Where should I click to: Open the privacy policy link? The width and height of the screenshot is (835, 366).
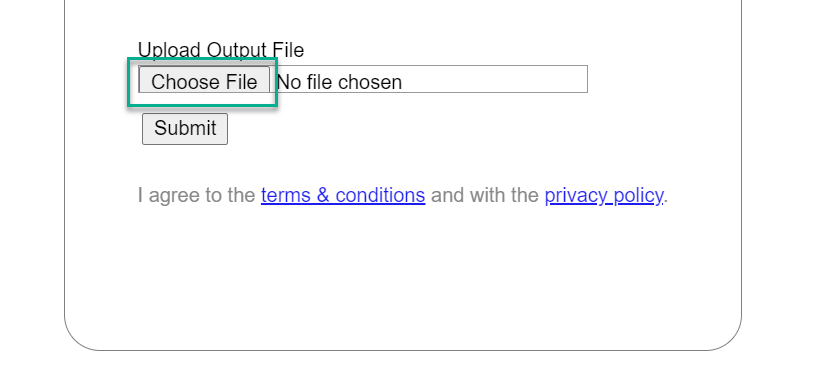coord(604,196)
